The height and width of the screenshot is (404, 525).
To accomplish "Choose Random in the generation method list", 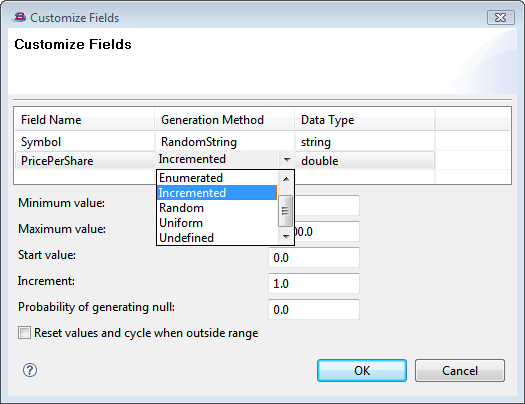I will pyautogui.click(x=181, y=208).
